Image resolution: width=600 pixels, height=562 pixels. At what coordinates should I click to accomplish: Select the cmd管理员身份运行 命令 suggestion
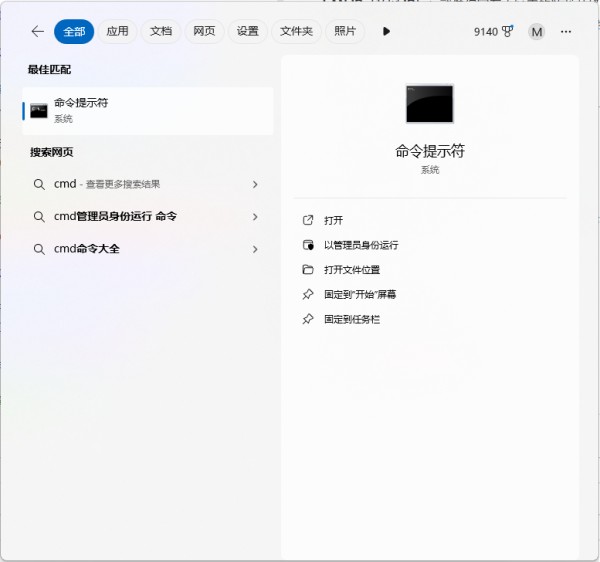[x=148, y=217]
